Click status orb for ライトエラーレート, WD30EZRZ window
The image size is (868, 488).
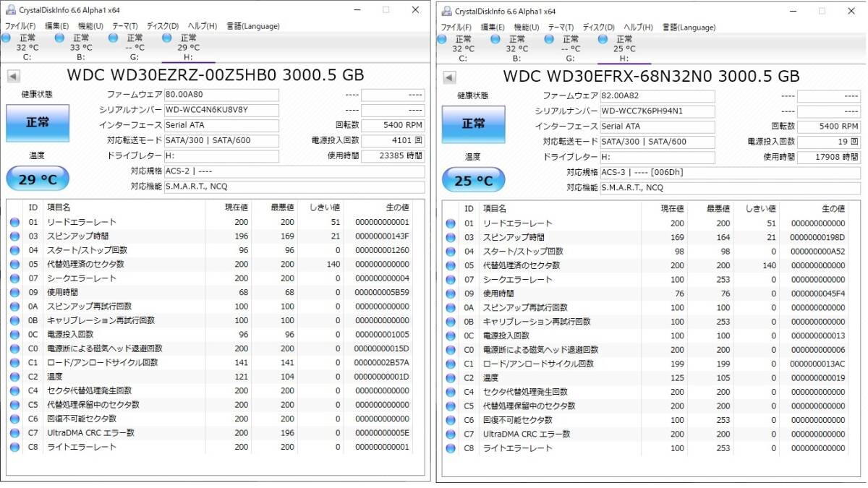pos(14,447)
